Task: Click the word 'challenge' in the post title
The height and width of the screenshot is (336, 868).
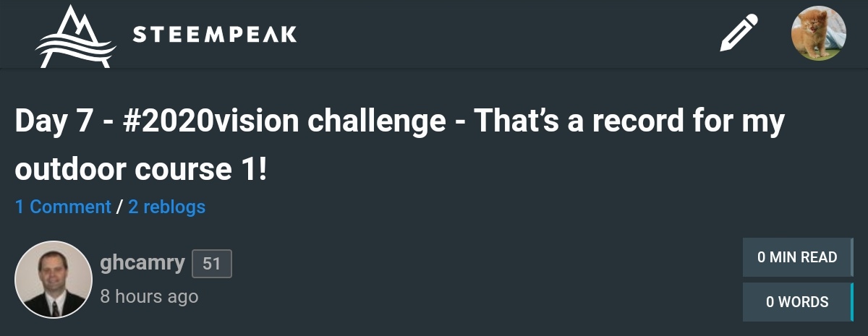Action: [377, 121]
